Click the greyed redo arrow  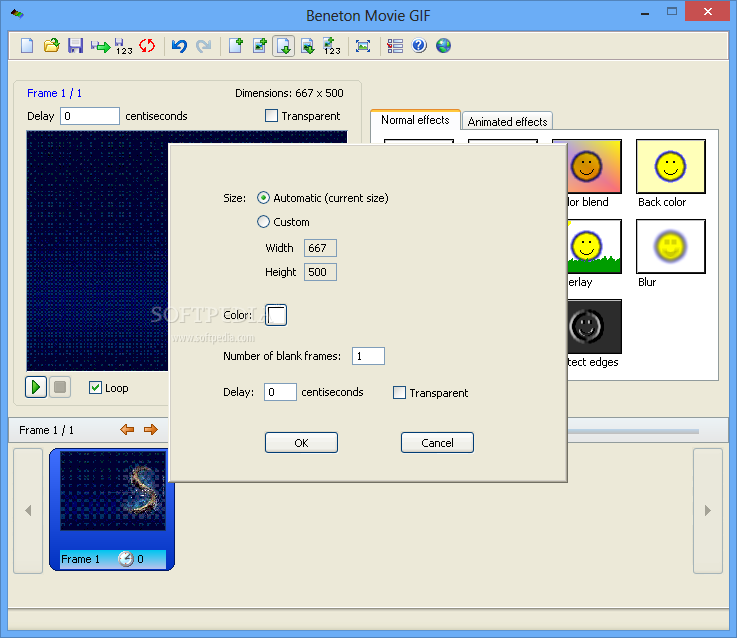[x=204, y=46]
